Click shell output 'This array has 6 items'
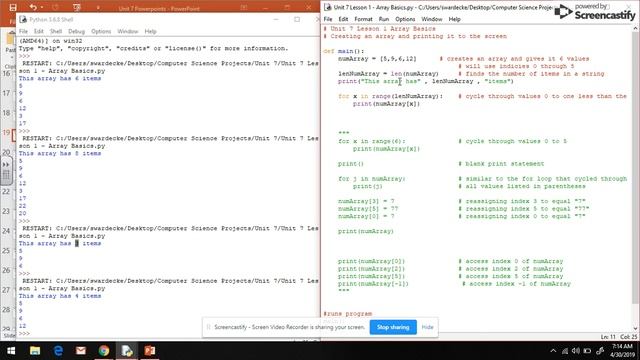 (x=60, y=78)
